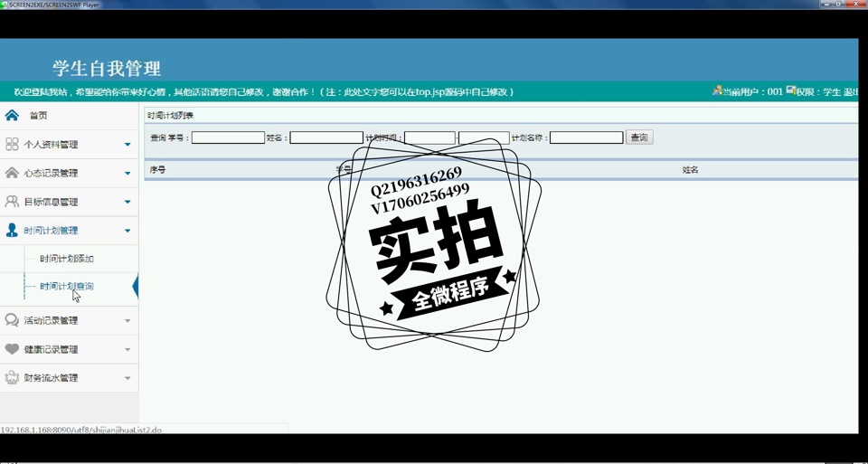Focus the 学号 student number input field
This screenshot has height=464, width=868.
tap(228, 137)
